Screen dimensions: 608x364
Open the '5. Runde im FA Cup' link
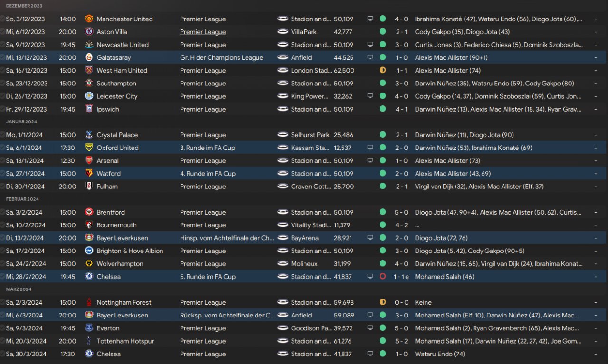coord(208,276)
